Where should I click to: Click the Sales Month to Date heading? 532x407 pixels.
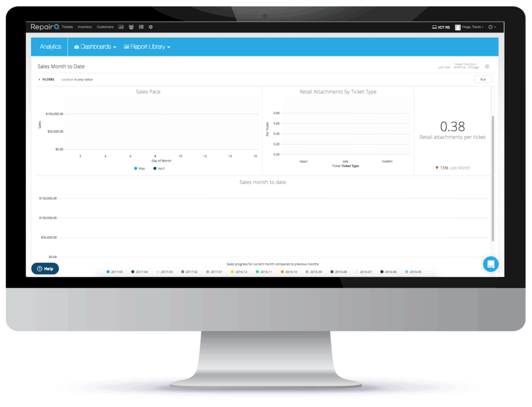(x=61, y=66)
